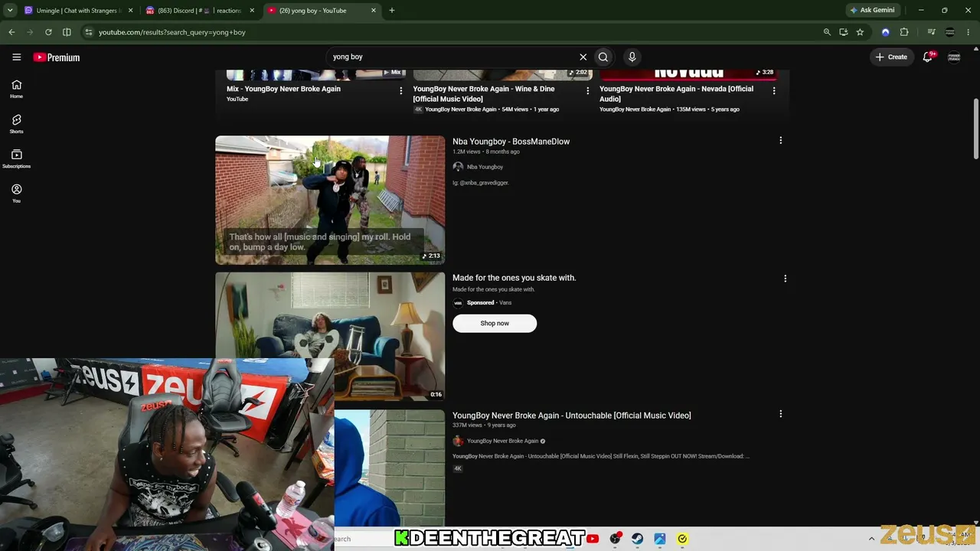Open options for Nba Youngboy - BossManeDlow
The image size is (980, 551).
[780, 141]
